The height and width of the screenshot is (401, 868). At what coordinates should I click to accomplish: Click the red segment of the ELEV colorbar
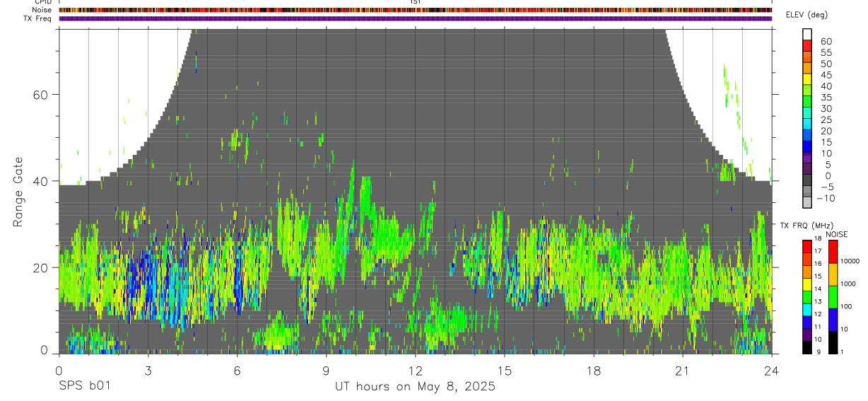tap(808, 45)
